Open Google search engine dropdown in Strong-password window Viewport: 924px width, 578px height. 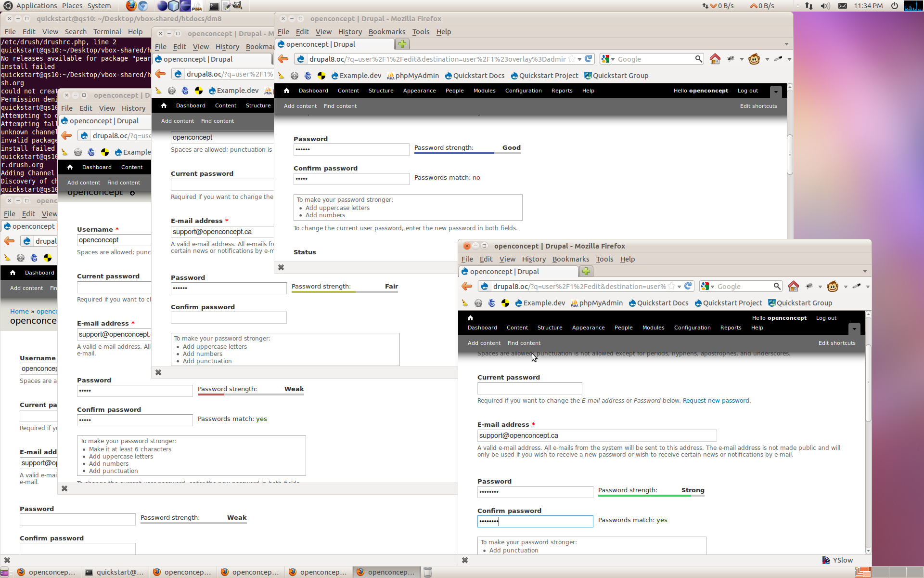pos(708,287)
